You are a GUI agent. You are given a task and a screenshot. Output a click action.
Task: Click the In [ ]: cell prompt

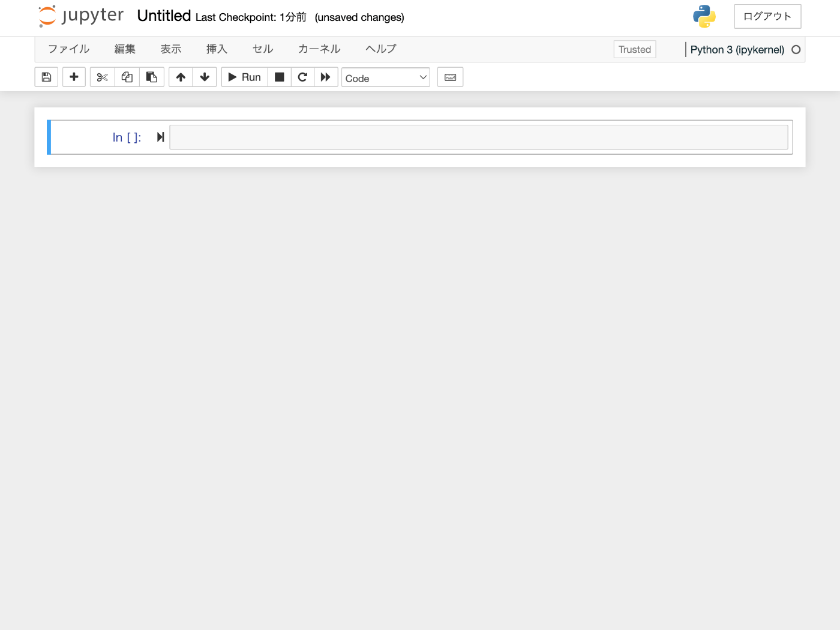click(127, 137)
